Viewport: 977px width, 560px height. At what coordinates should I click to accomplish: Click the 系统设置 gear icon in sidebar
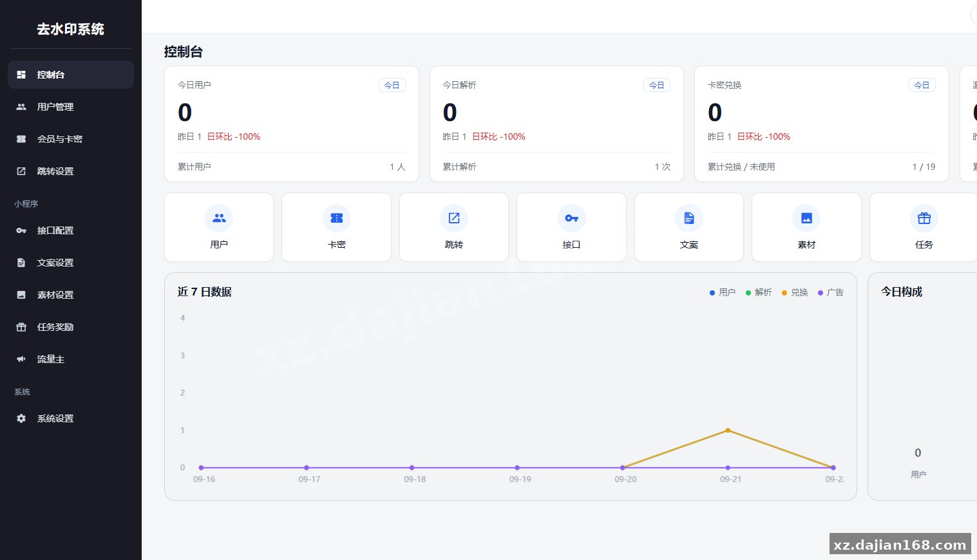coord(21,418)
